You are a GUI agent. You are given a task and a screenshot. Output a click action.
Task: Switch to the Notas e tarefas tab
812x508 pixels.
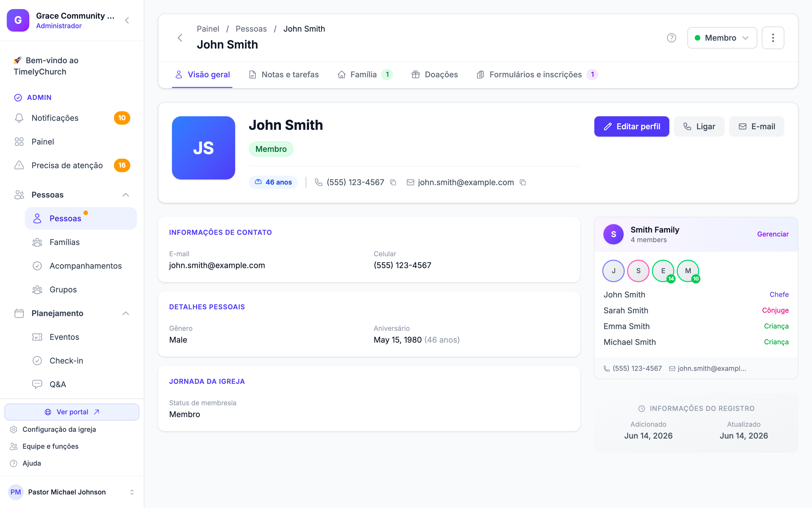coord(284,75)
